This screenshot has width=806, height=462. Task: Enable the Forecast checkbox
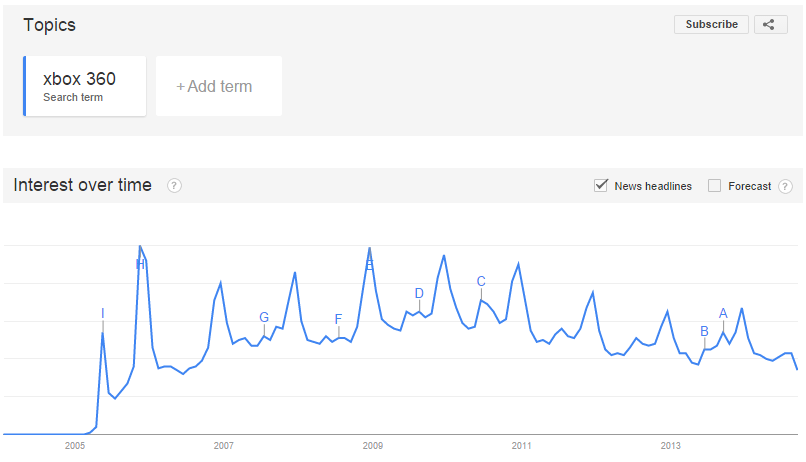point(714,186)
